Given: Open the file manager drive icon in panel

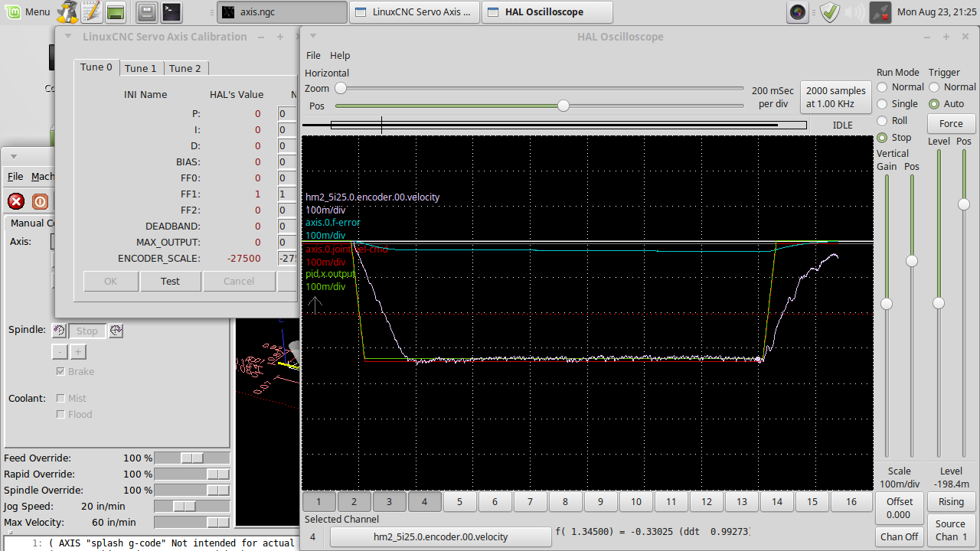Looking at the screenshot, I should (148, 11).
